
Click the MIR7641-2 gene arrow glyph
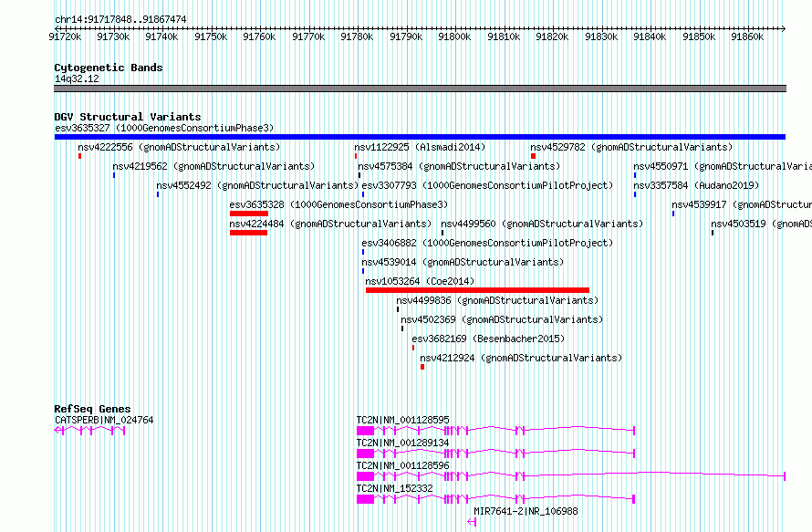pyautogui.click(x=472, y=522)
